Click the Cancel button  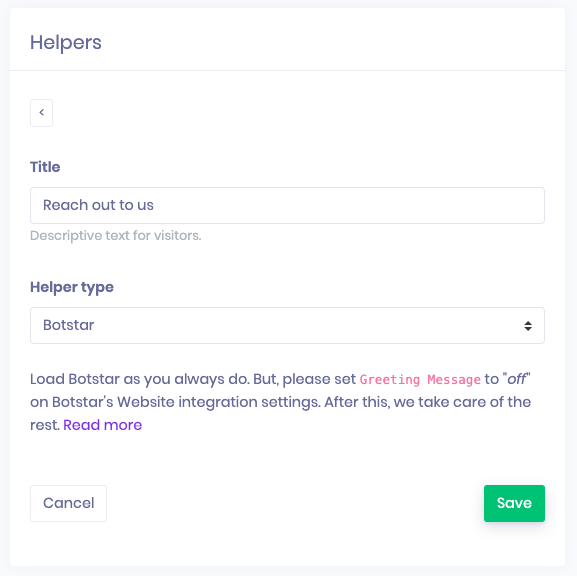[68, 503]
